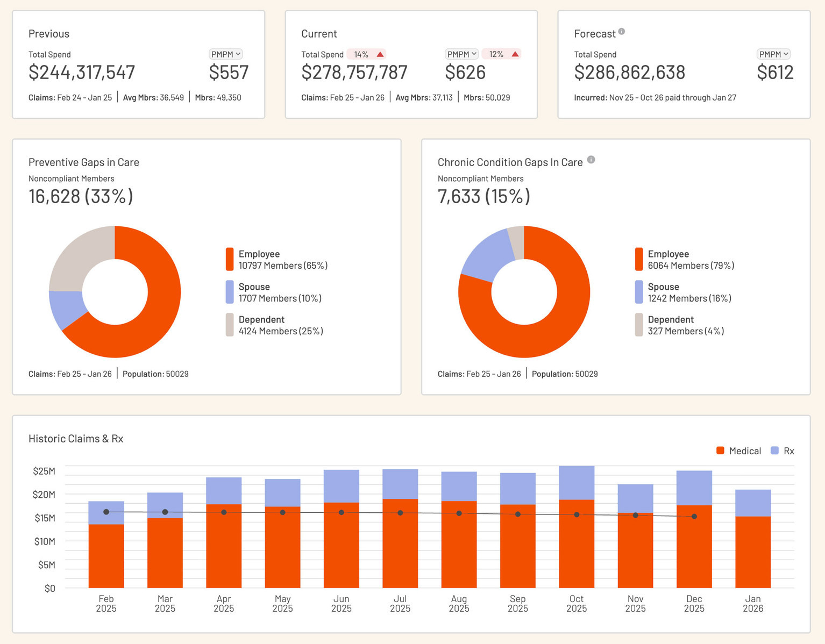Click the 1242 Members (16%) text
The height and width of the screenshot is (644, 825).
[x=689, y=298]
